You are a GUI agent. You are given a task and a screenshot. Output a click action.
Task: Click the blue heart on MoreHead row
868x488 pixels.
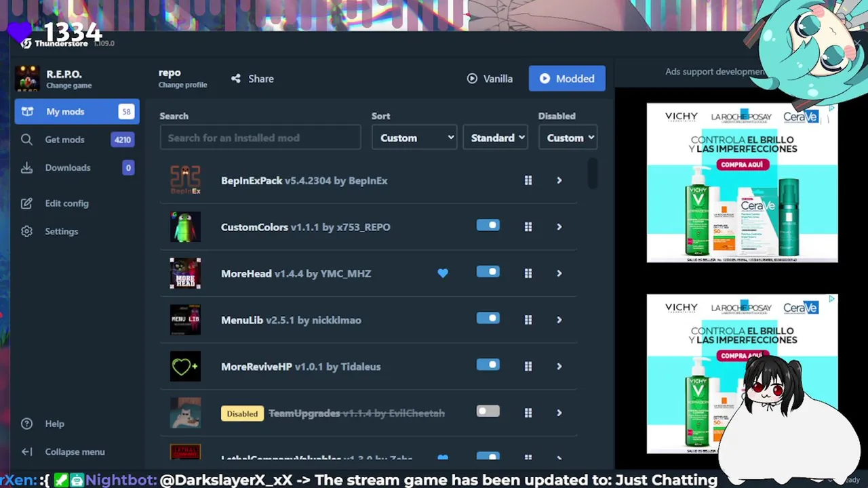click(x=443, y=273)
